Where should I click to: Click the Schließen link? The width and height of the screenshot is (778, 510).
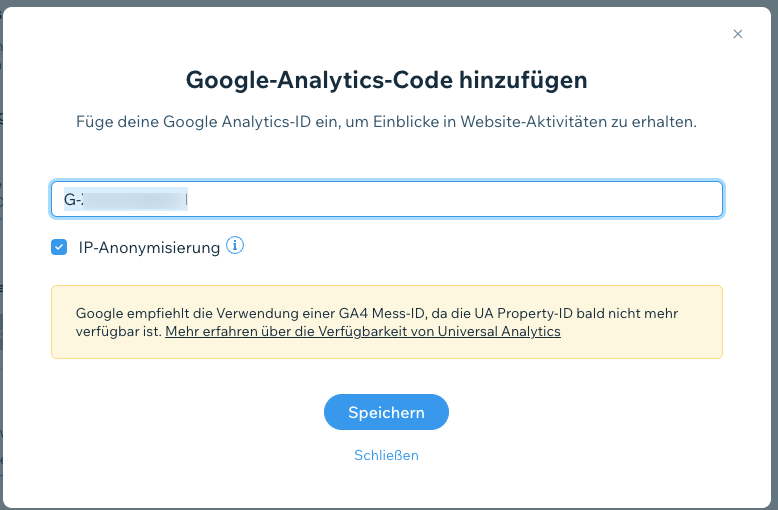[387, 455]
